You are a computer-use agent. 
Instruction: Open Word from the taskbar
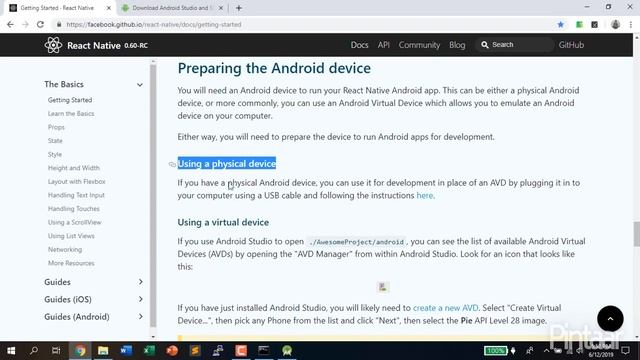pos(126,351)
